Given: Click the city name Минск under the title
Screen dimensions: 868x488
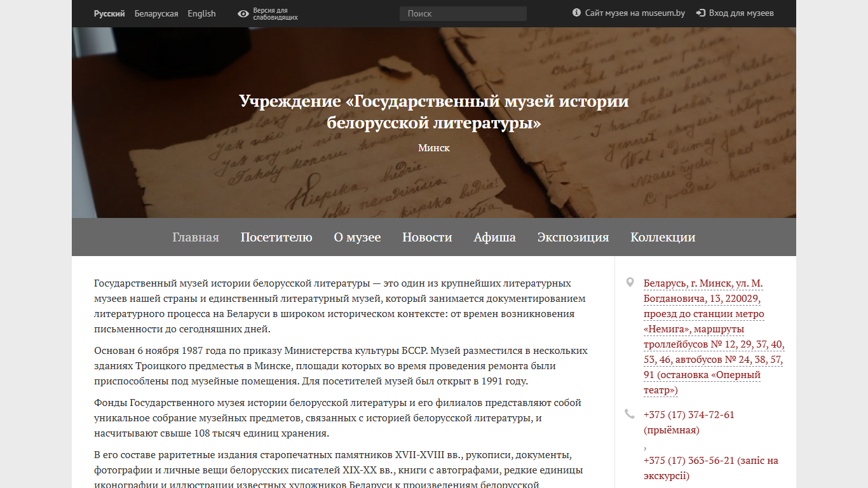Looking at the screenshot, I should pos(434,147).
